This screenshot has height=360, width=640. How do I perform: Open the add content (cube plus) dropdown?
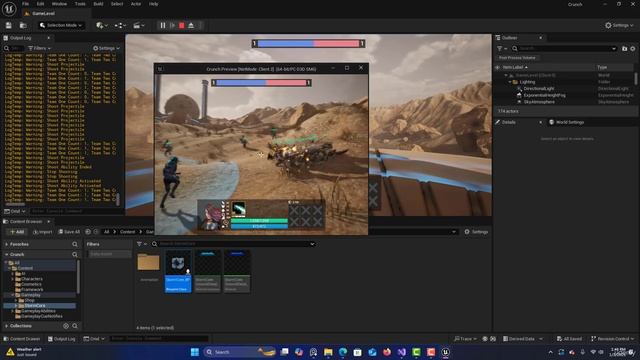coord(102,25)
